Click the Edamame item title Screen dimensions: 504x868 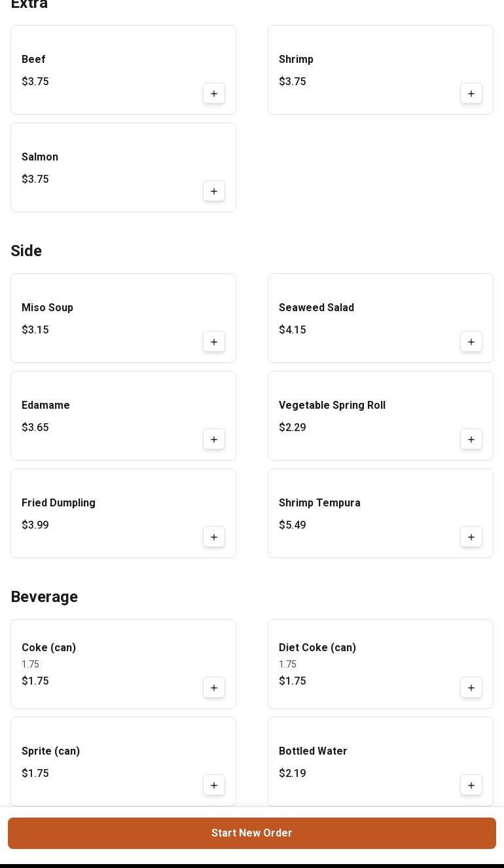coord(46,406)
